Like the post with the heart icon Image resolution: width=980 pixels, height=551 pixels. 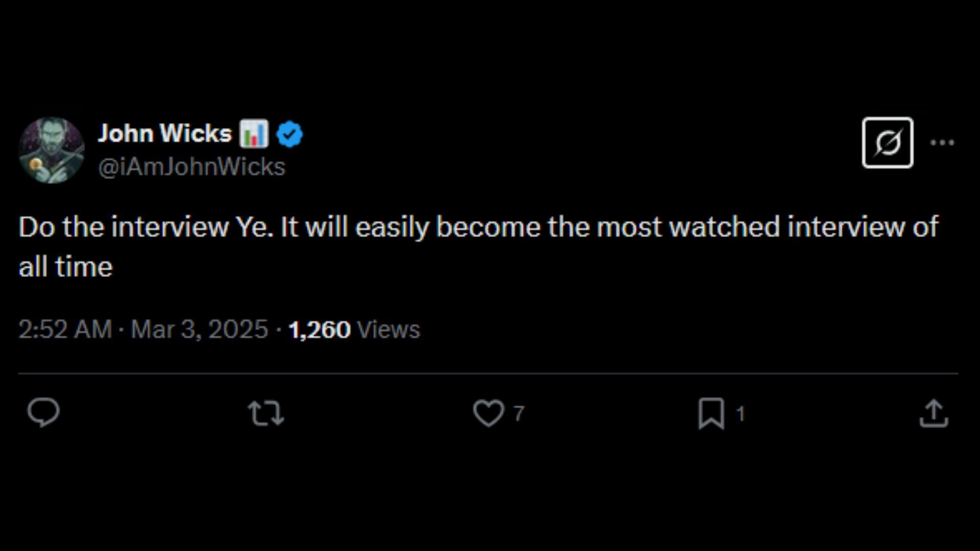488,413
